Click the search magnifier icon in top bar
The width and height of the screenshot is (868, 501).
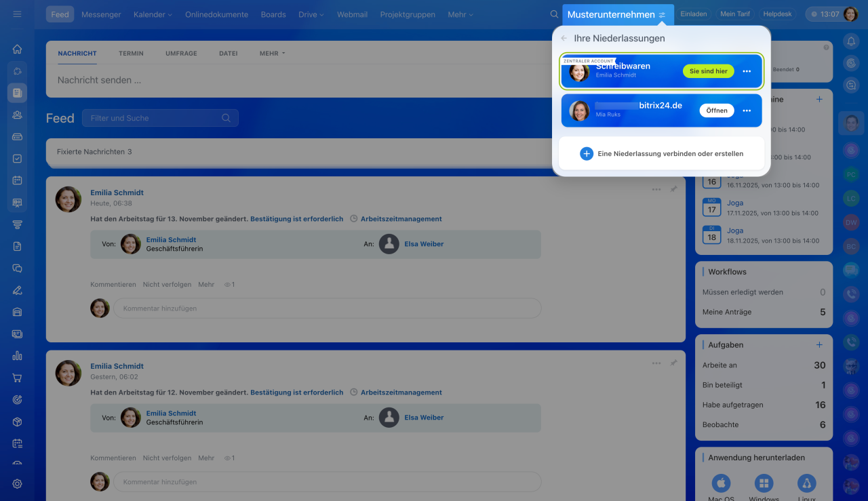tap(554, 14)
